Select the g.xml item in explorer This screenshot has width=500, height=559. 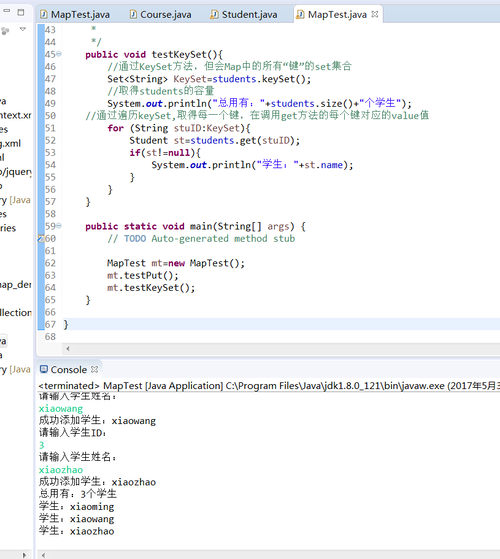pos(10,143)
